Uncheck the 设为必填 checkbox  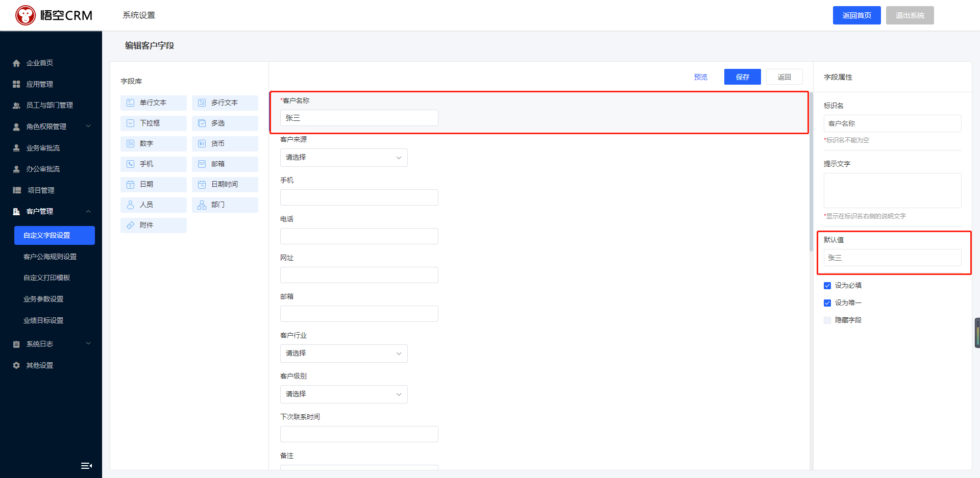(x=827, y=286)
